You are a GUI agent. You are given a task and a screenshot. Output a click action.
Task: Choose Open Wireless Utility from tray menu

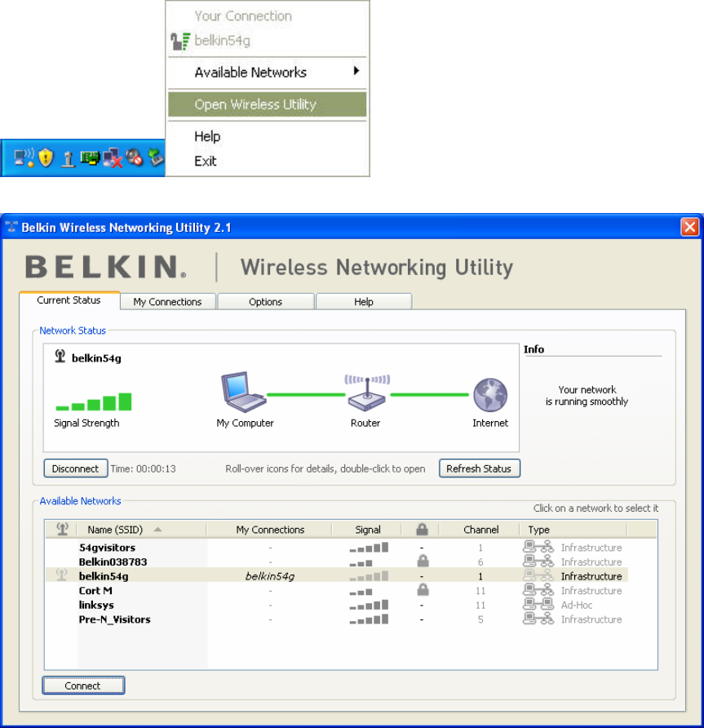click(267, 104)
